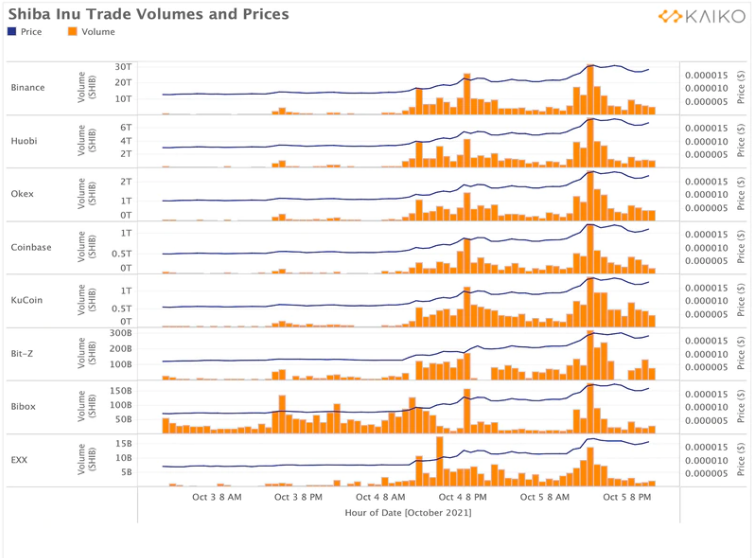The width and height of the screenshot is (752, 558).
Task: Click the 300B tick on Bit-Z volume axis
Action: click(x=120, y=333)
